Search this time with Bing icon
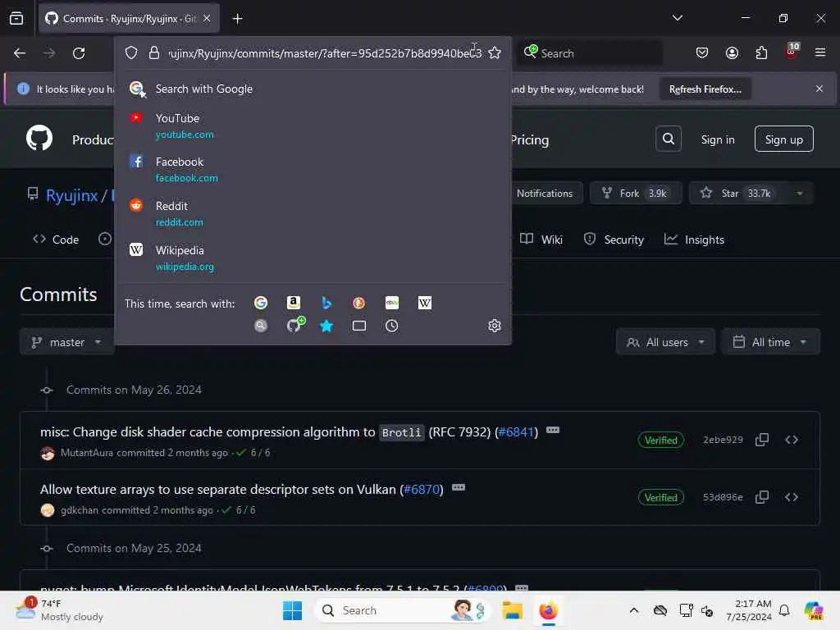Screen dimensions: 840x630 [x=326, y=304]
